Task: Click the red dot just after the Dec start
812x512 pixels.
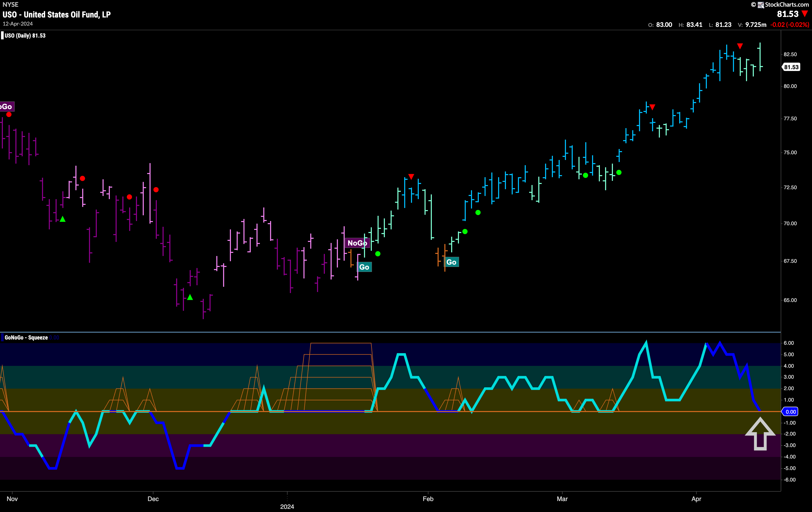Action: tap(156, 189)
